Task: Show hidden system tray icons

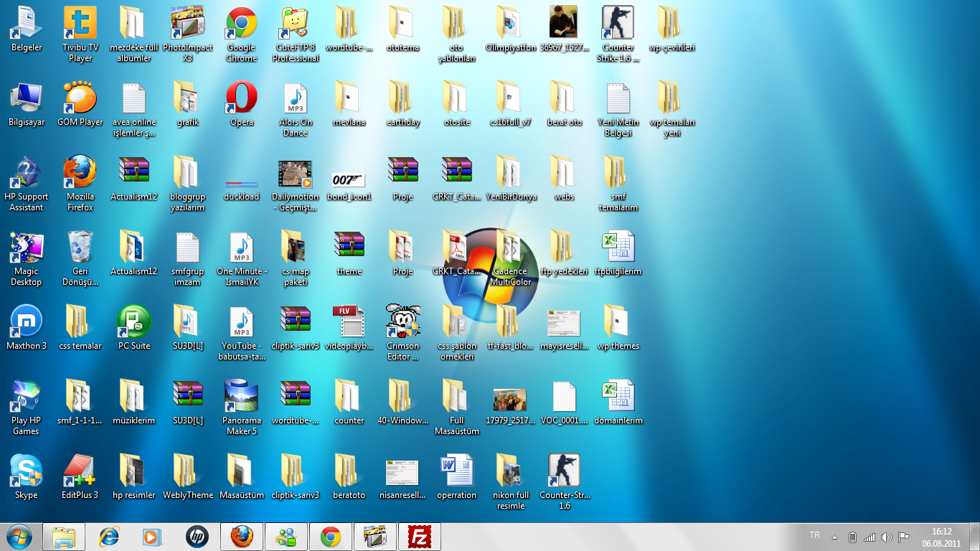Action: pos(834,537)
